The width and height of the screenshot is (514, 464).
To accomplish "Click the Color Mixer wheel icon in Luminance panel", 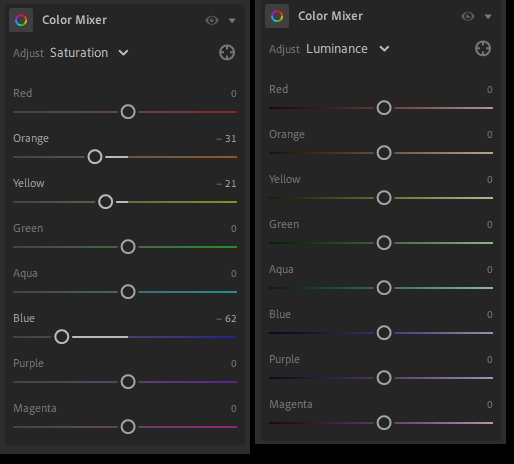I will coord(277,16).
